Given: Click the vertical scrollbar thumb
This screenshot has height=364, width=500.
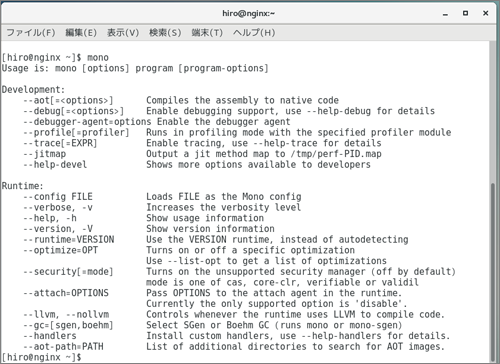Looking at the screenshot, I should click(x=493, y=273).
